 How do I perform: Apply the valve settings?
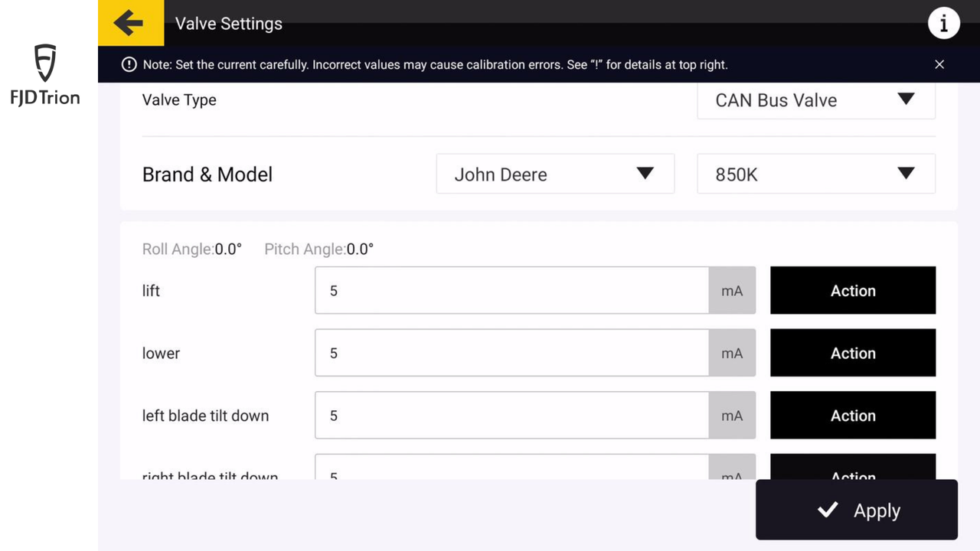856,510
